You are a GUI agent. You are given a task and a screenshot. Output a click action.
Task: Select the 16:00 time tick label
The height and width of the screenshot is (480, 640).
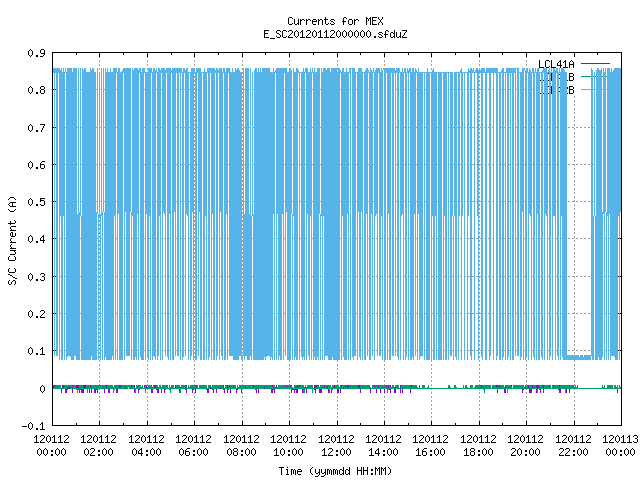click(430, 452)
